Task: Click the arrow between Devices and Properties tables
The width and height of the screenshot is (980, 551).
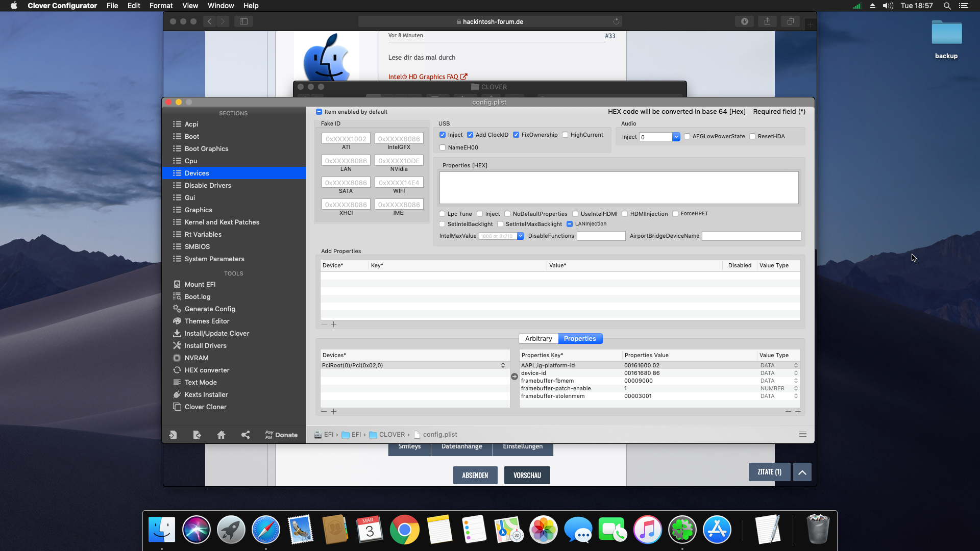Action: coord(514,377)
